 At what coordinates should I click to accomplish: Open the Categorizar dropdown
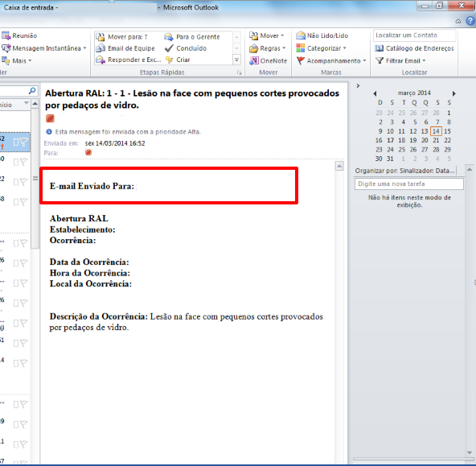pyautogui.click(x=322, y=48)
